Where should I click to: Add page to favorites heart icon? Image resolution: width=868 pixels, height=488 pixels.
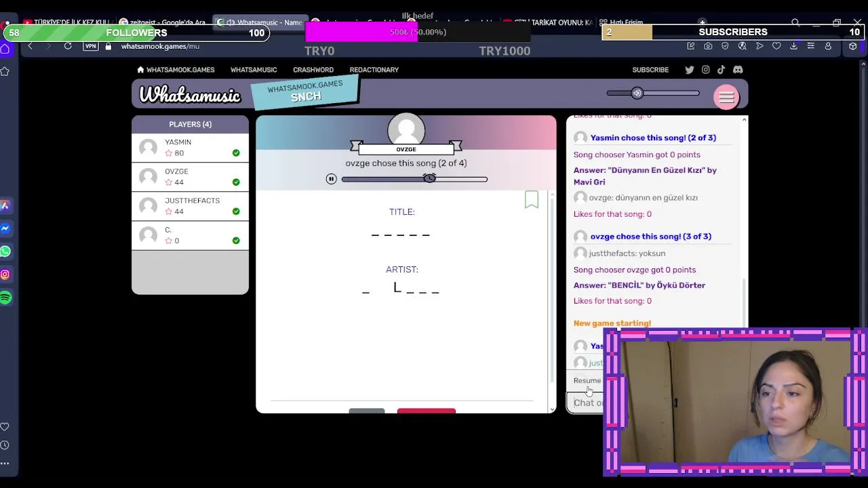776,46
